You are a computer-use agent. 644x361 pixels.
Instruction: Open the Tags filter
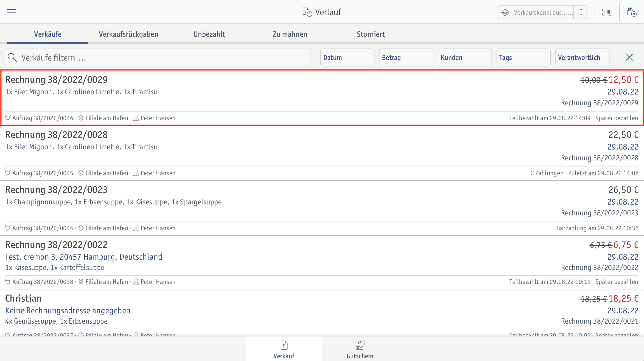point(524,58)
